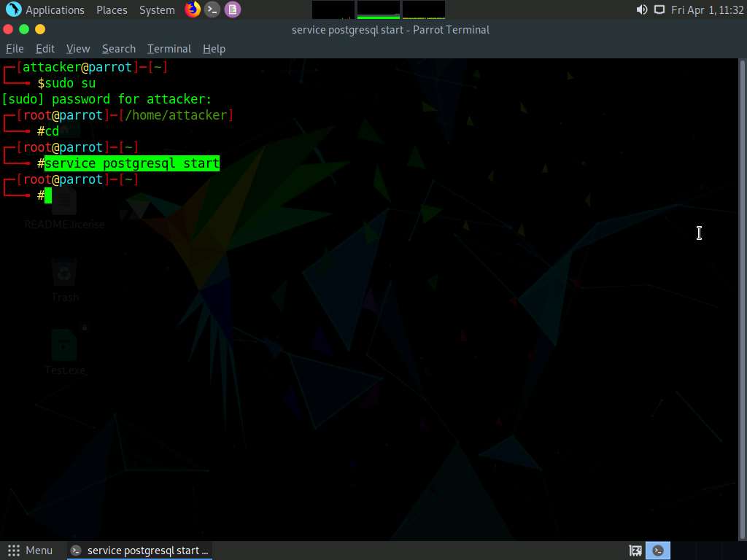
Task: Open the Applications menu
Action: [55, 10]
